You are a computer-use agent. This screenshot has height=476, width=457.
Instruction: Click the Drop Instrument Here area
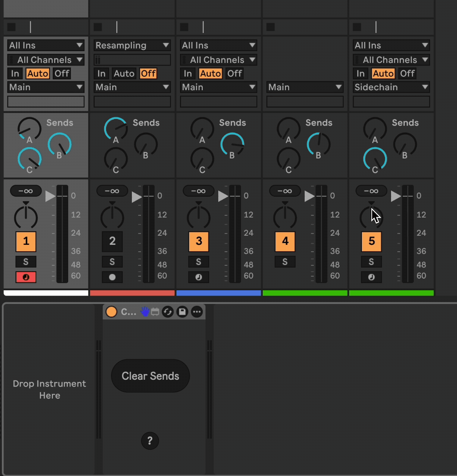click(50, 389)
